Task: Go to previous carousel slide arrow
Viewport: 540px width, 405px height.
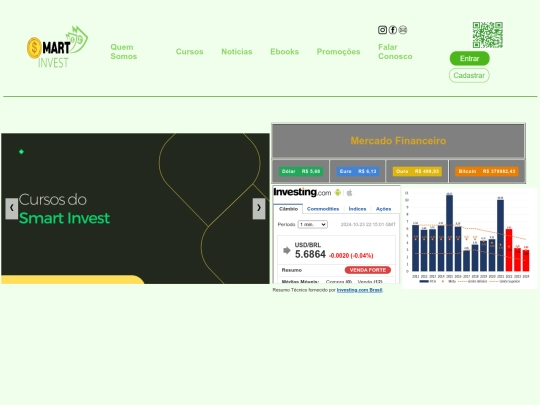Action: point(12,208)
